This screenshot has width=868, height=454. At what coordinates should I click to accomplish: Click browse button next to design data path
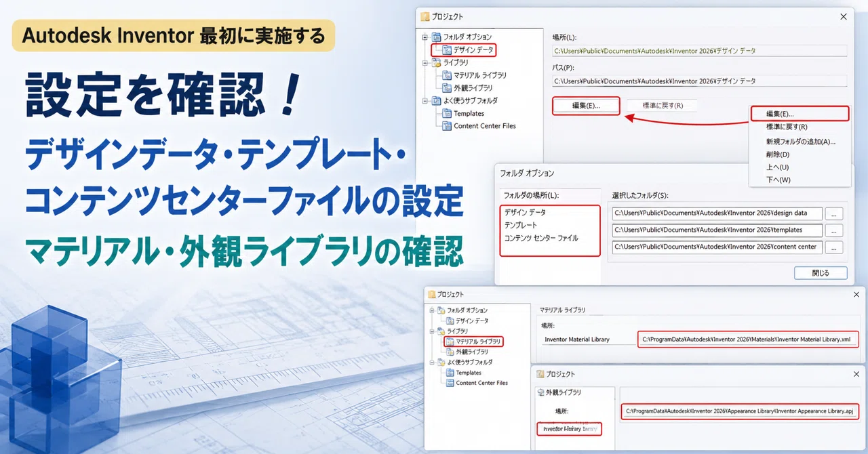click(835, 213)
